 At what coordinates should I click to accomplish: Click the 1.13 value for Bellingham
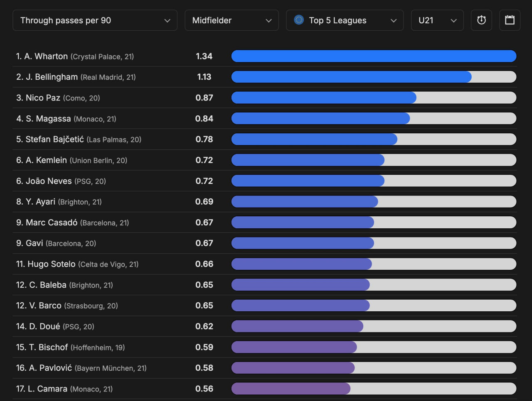(204, 77)
